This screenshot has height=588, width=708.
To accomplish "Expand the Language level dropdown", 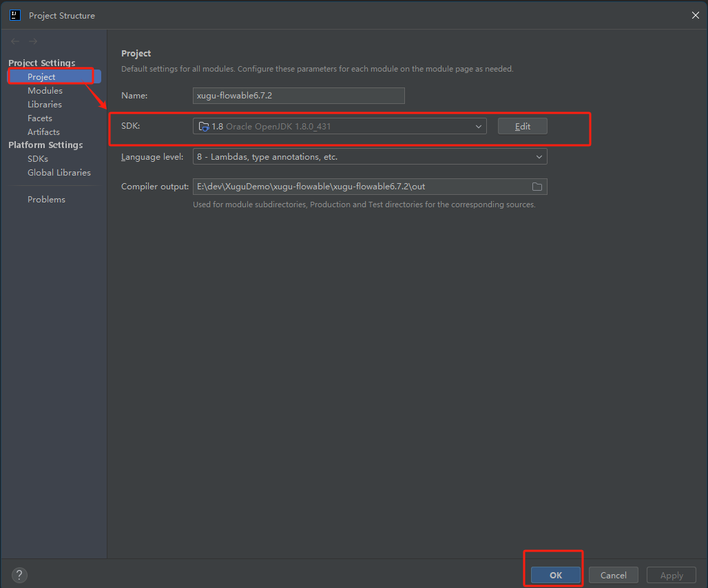I will (x=539, y=157).
